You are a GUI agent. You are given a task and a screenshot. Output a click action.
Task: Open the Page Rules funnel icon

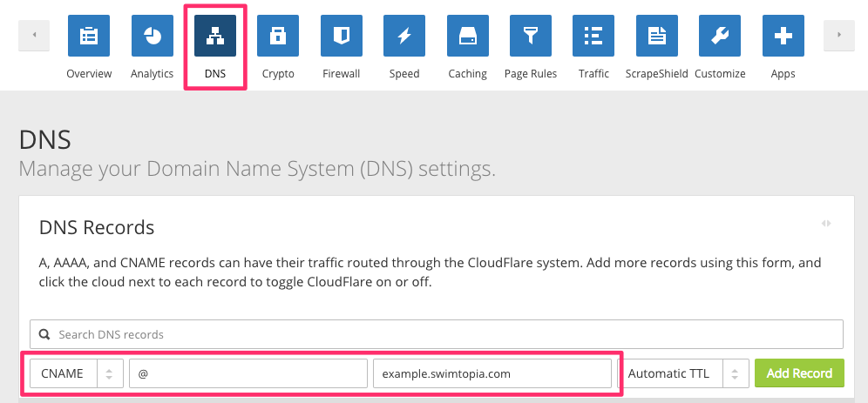tap(531, 36)
